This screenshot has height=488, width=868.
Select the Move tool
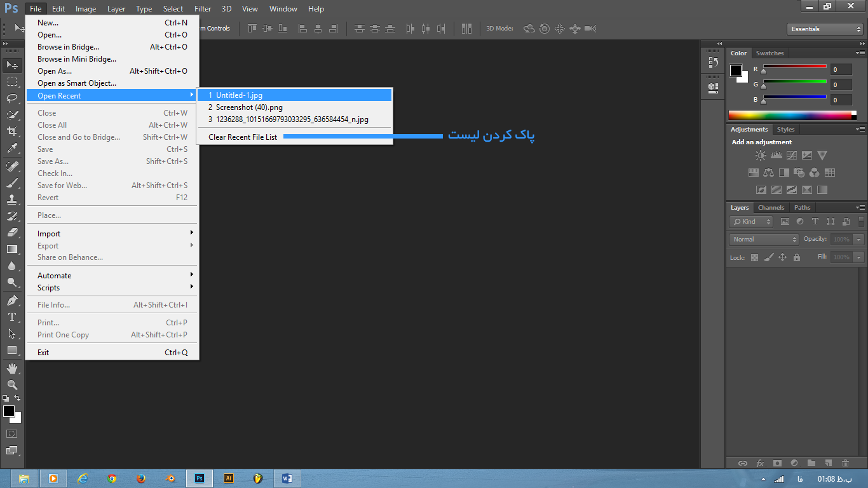coord(12,65)
